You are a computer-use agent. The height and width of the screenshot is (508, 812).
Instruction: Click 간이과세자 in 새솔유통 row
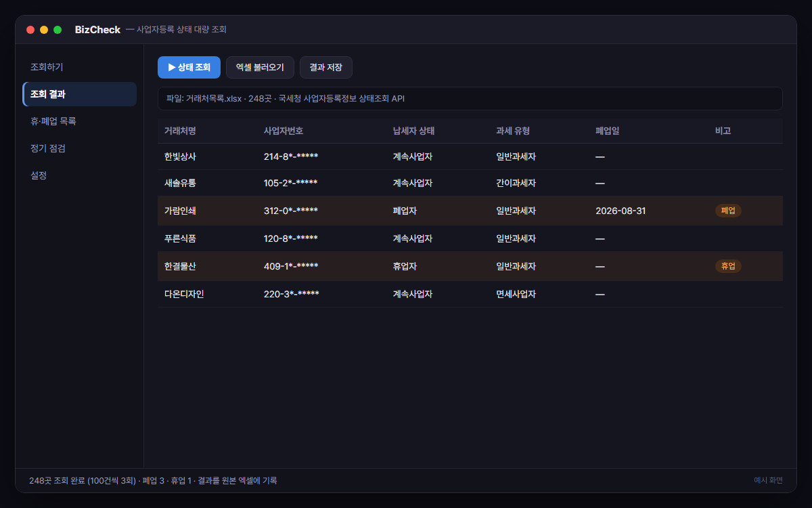[516, 183]
